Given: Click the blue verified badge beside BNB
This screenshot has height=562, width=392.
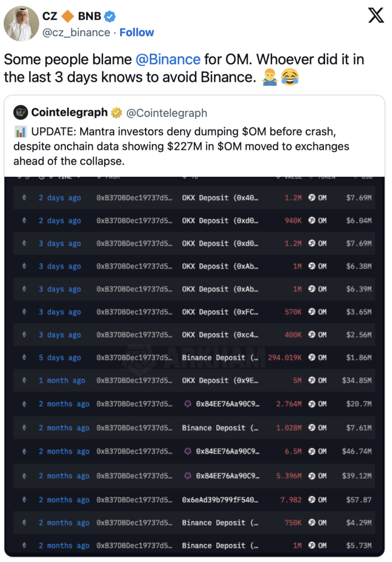Looking at the screenshot, I should (110, 16).
